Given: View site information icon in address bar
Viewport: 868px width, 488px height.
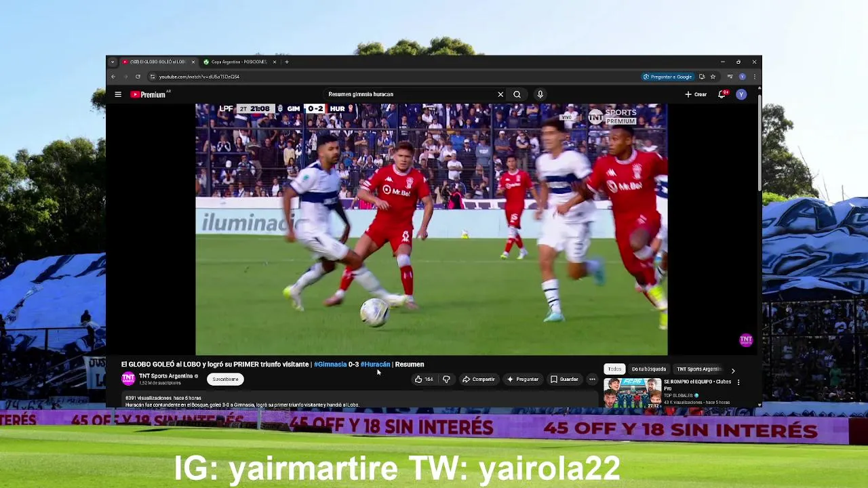Looking at the screenshot, I should [x=153, y=77].
